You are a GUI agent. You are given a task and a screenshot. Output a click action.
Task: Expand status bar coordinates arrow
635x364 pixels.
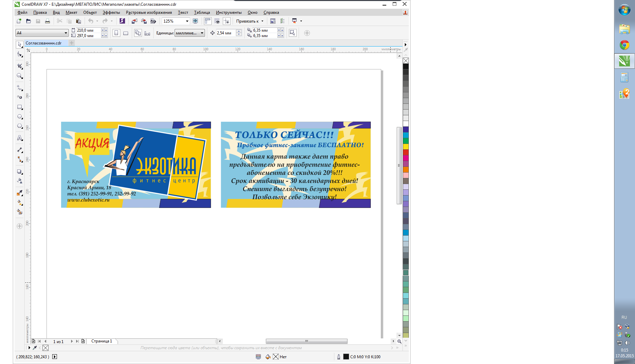pyautogui.click(x=55, y=357)
